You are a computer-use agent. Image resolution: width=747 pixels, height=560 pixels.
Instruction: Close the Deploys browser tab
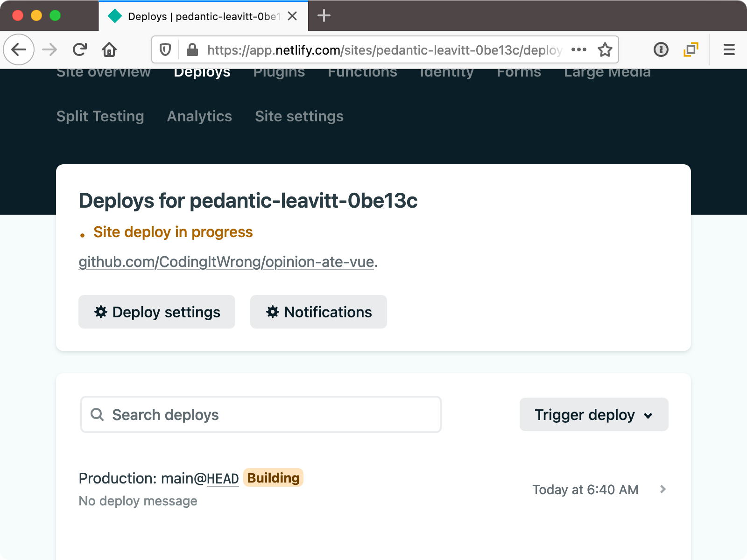(292, 16)
